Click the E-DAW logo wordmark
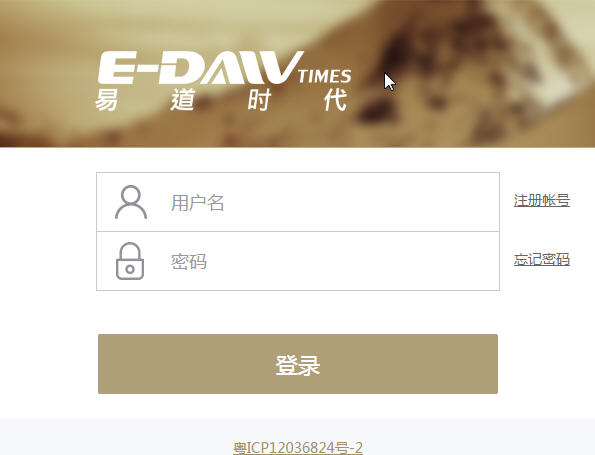This screenshot has width=595, height=455. (x=200, y=68)
